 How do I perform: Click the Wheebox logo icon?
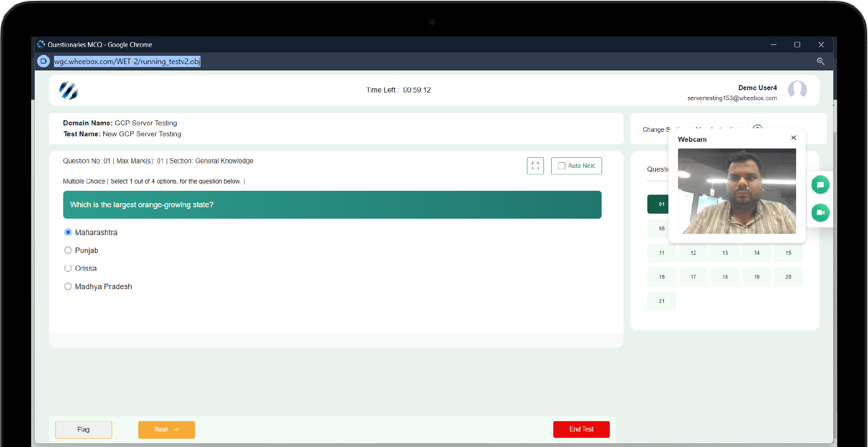[69, 90]
